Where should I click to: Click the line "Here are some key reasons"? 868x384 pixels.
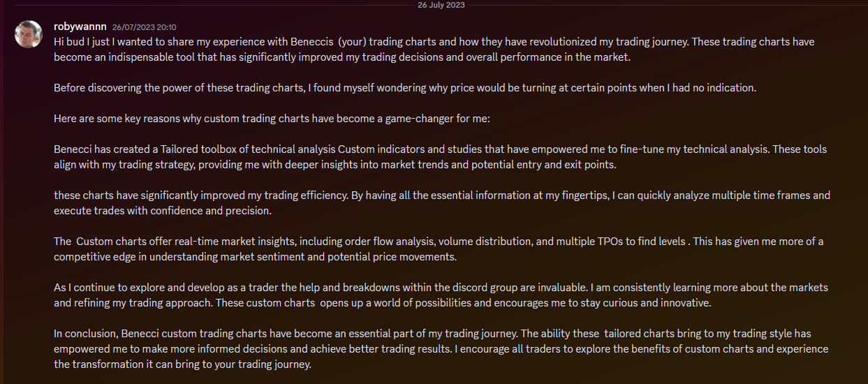(x=272, y=119)
